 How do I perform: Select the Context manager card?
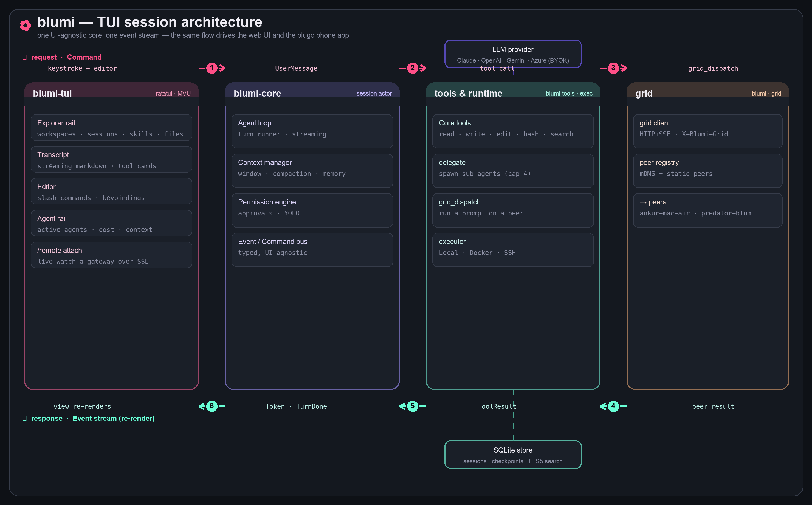tap(312, 171)
